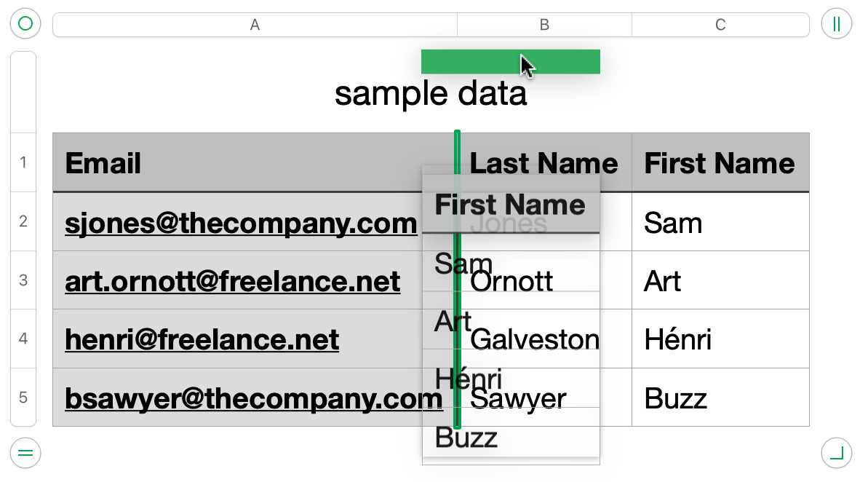Screen dimensions: 868x482
Task: Click the Email header cell
Action: click(x=103, y=163)
